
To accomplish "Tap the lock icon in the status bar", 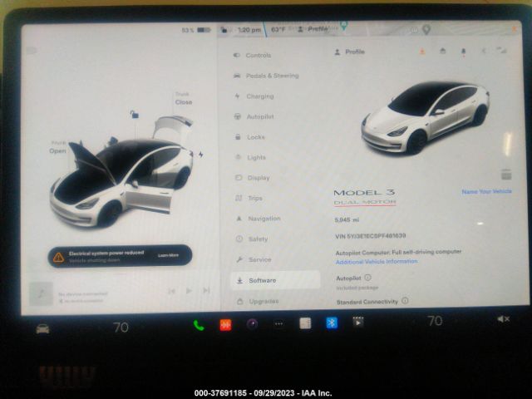I will [x=224, y=30].
